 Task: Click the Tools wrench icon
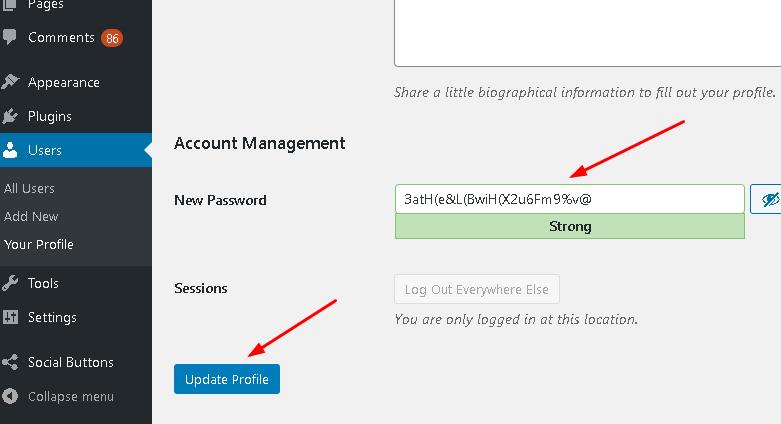(x=11, y=283)
